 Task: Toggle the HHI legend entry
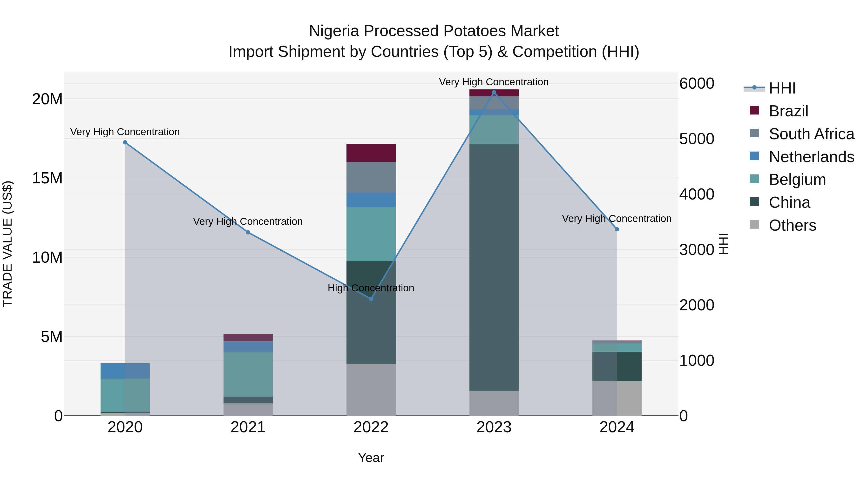click(x=770, y=88)
